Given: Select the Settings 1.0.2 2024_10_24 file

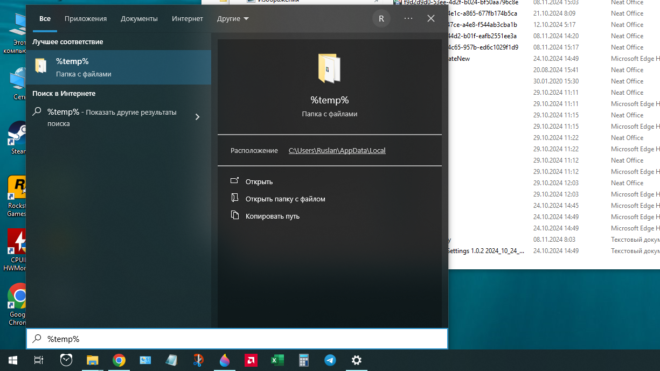Looking at the screenshot, I should tap(486, 251).
